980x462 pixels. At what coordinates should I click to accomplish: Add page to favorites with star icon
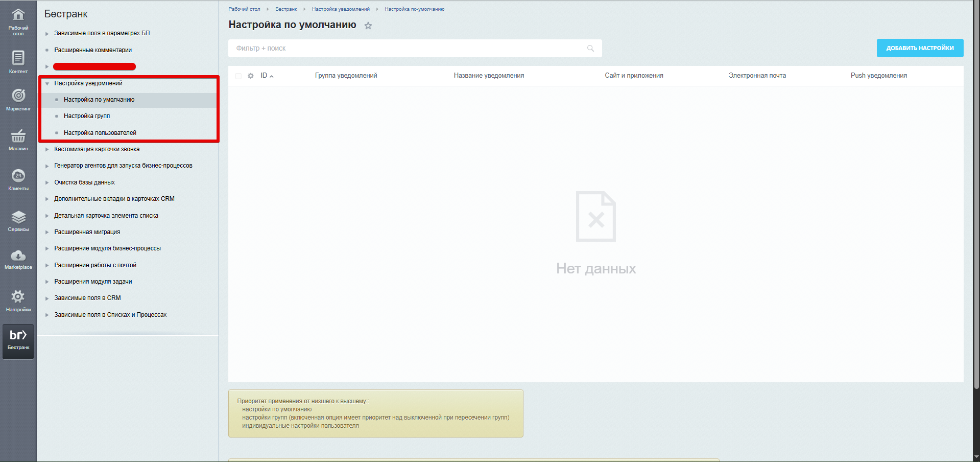[x=368, y=26]
